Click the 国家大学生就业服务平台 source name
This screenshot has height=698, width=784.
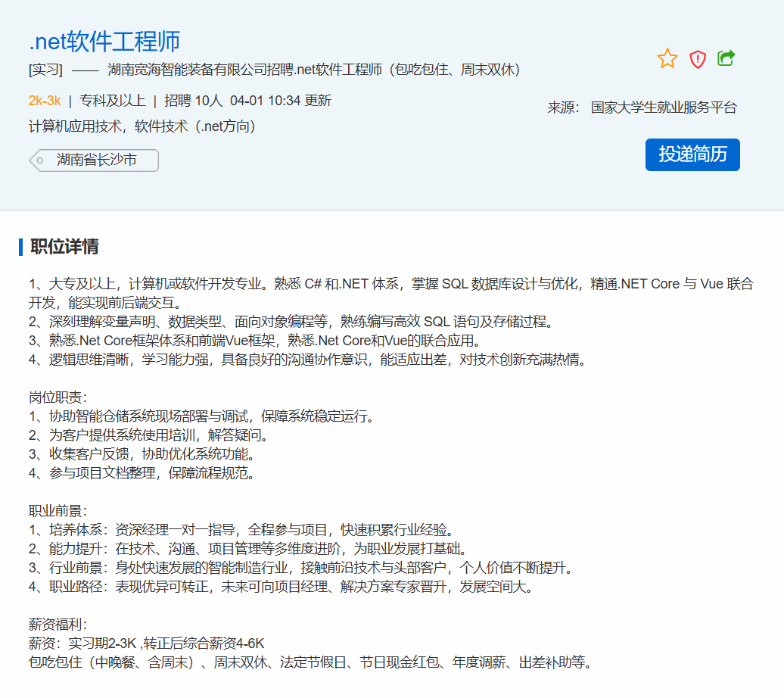664,108
